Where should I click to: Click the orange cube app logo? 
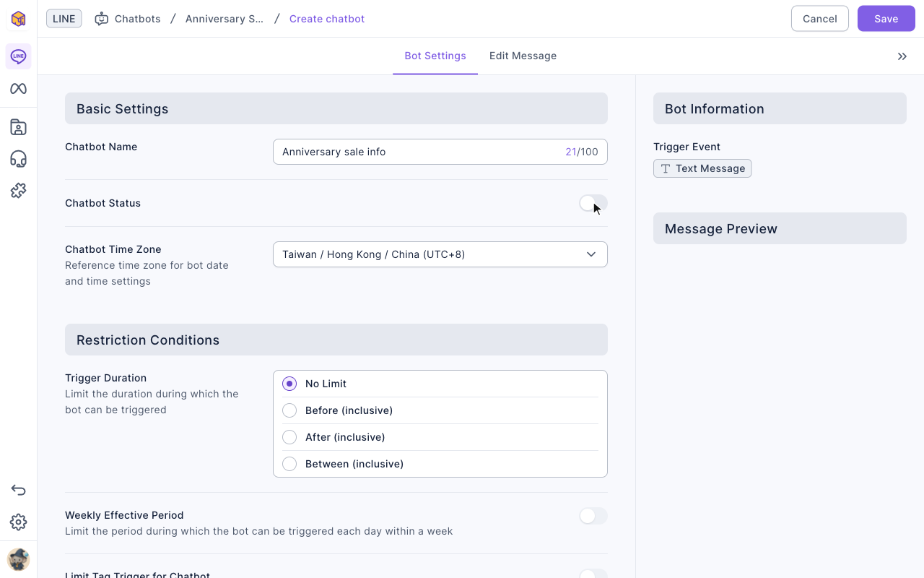point(19,19)
